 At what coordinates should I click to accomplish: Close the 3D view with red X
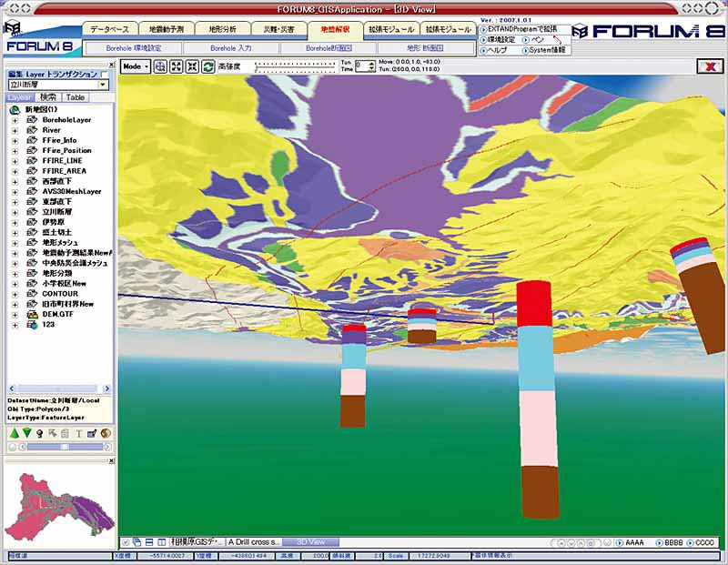coord(710,66)
